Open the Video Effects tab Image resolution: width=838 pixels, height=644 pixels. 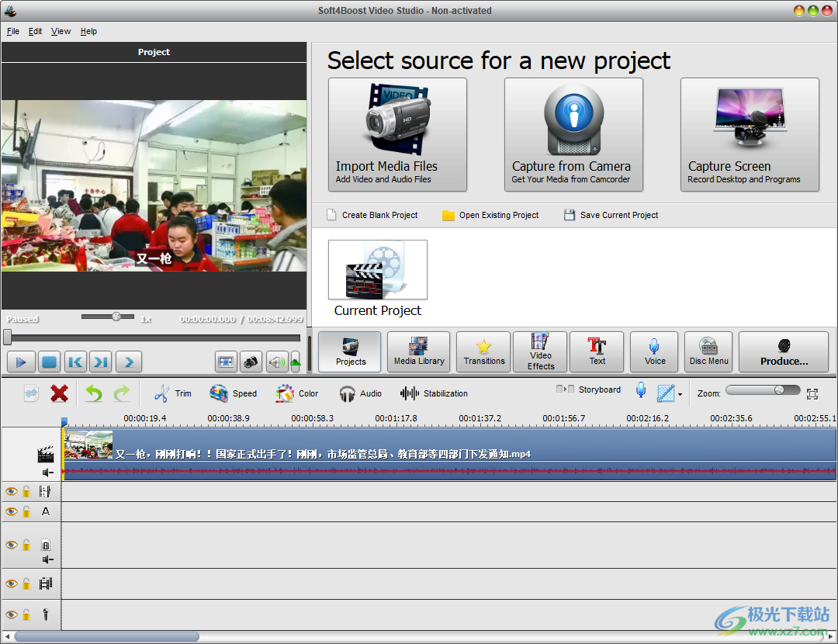[x=540, y=351]
